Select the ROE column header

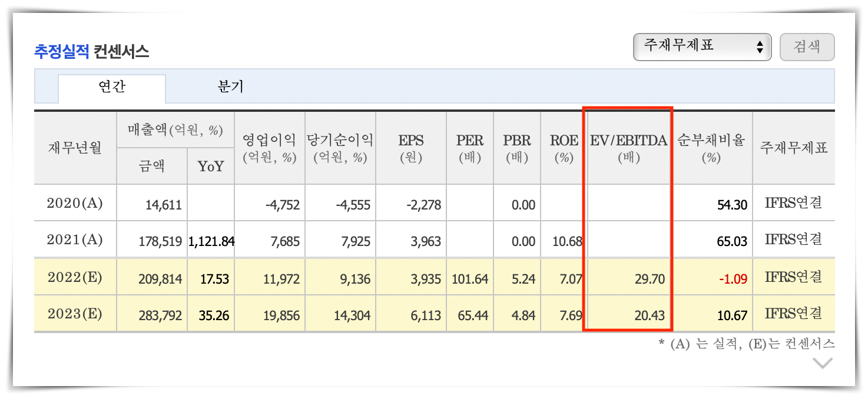pyautogui.click(x=564, y=148)
